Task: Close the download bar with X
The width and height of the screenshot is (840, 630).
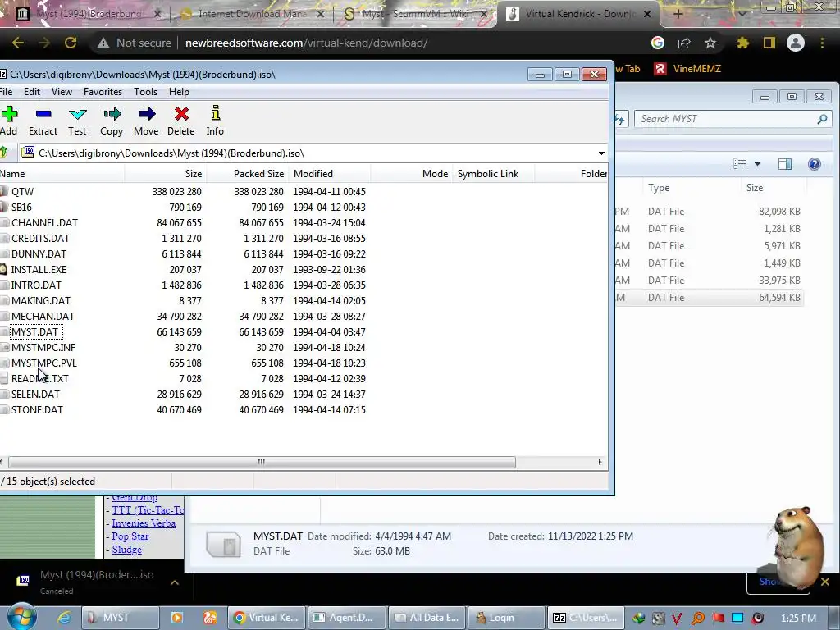Action: click(x=825, y=582)
